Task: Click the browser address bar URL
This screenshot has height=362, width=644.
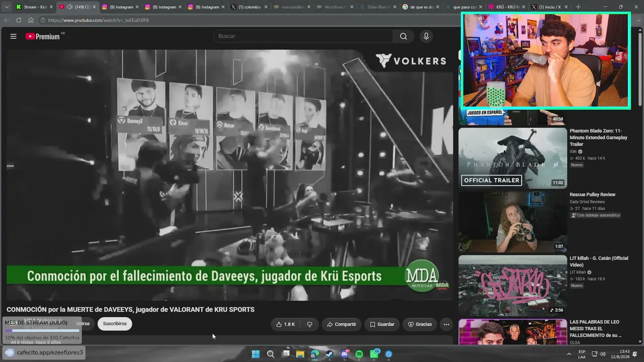Action: tap(99, 20)
